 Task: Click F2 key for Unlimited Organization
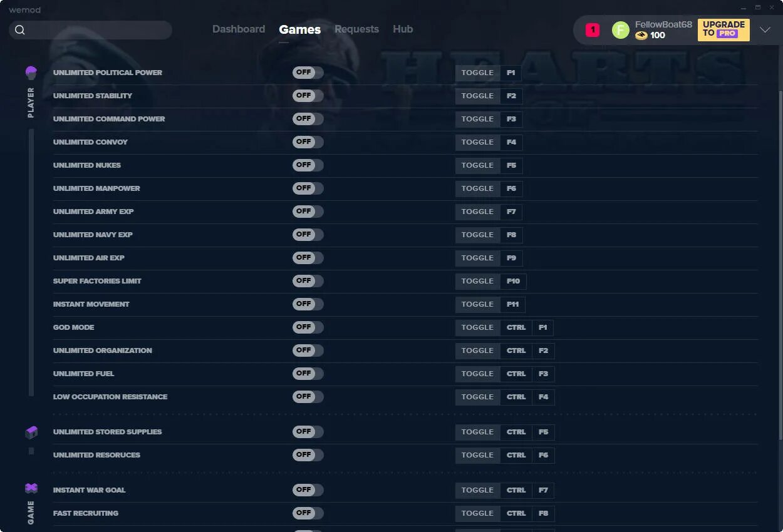(543, 350)
